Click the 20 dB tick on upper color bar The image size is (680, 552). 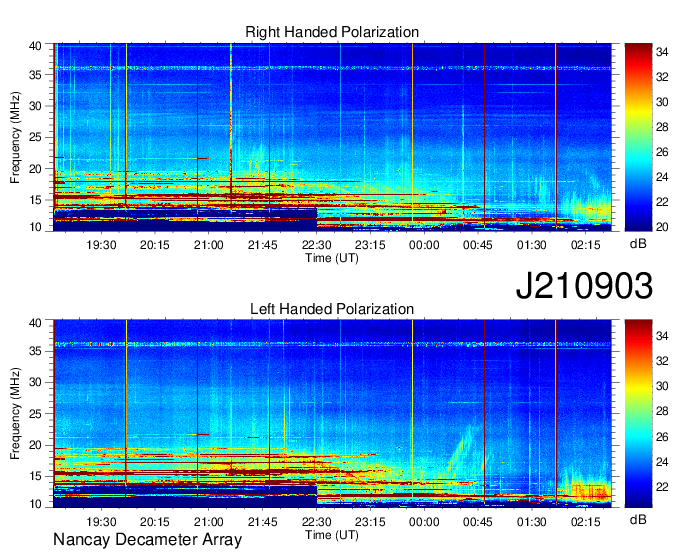(662, 227)
